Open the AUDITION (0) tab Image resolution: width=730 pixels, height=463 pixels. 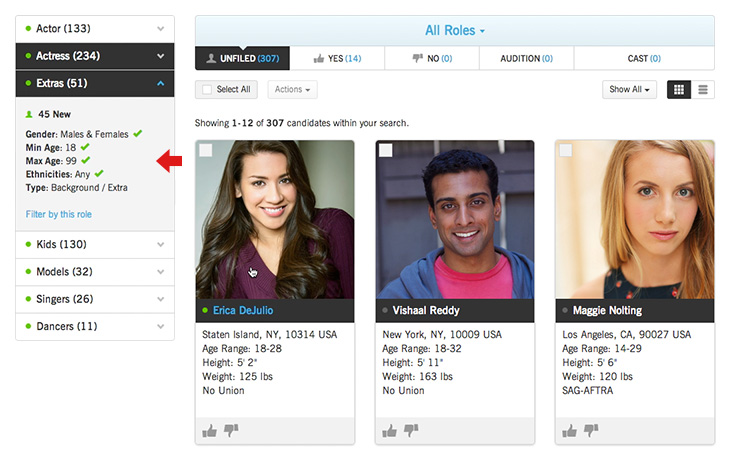[x=525, y=59]
